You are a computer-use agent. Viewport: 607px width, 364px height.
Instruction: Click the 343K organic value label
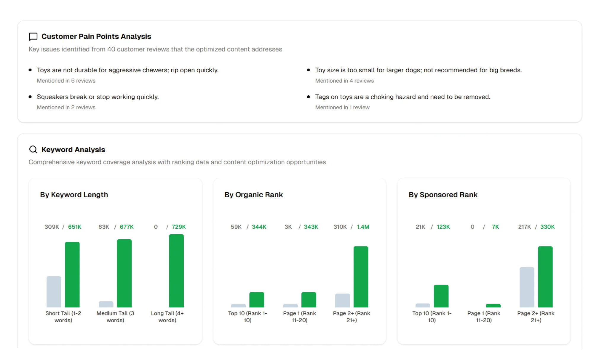click(x=311, y=227)
